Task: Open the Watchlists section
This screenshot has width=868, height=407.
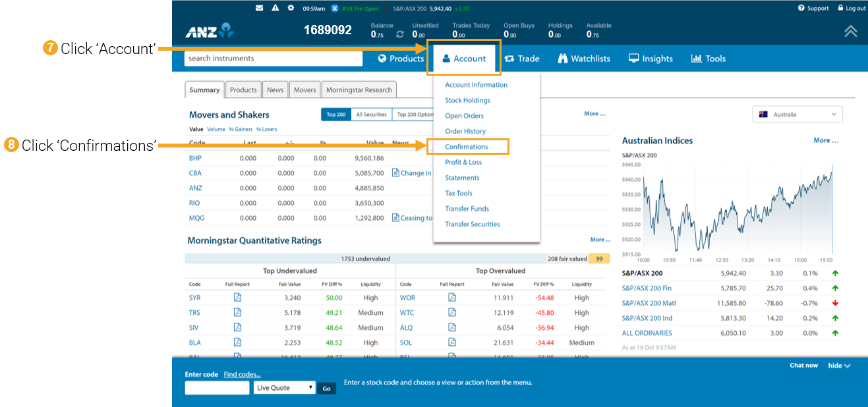Action: [583, 58]
